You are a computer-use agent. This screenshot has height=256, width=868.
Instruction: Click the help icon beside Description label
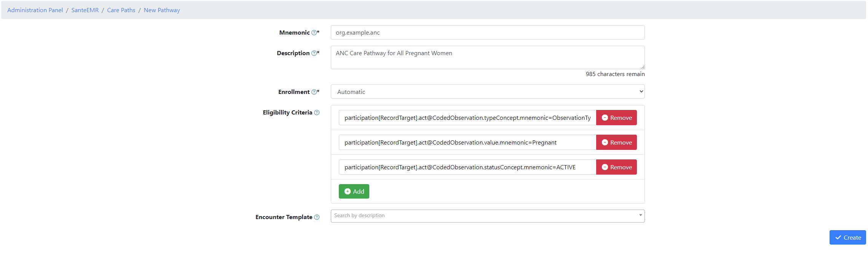click(314, 53)
